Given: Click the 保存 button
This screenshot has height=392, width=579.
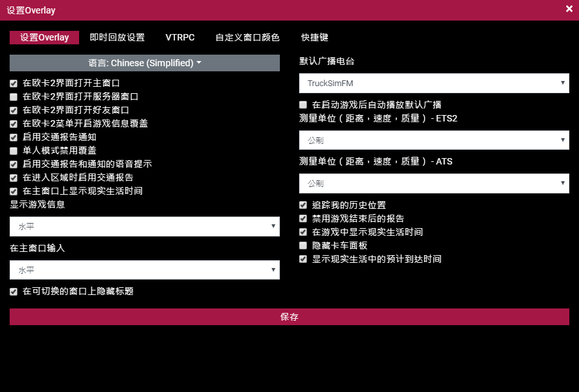Looking at the screenshot, I should click(x=289, y=317).
